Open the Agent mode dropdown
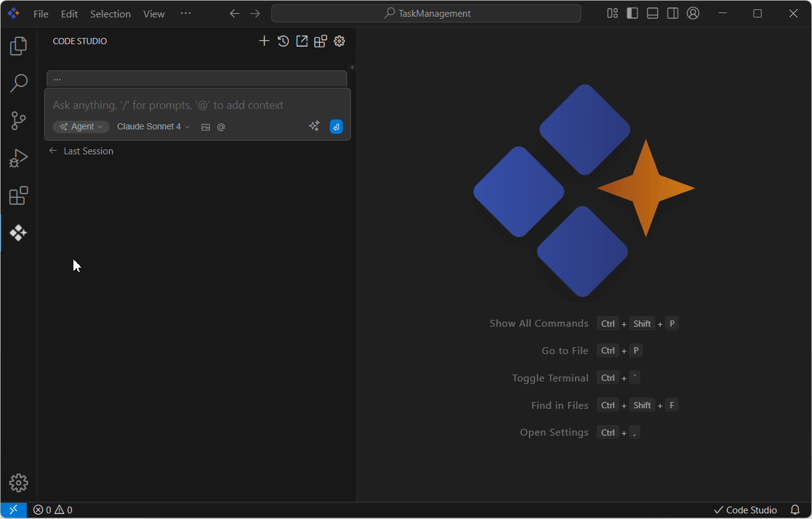The height and width of the screenshot is (519, 812). [x=81, y=127]
